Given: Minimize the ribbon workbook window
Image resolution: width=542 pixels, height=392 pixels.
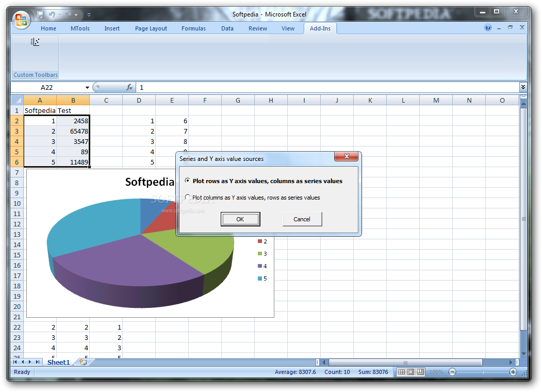Looking at the screenshot, I should (499, 28).
